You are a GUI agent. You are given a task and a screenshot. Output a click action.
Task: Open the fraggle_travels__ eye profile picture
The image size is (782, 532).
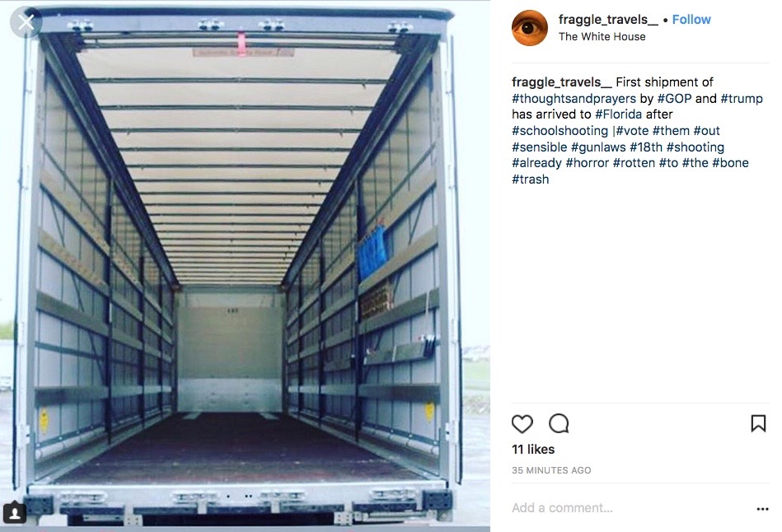coord(530,28)
